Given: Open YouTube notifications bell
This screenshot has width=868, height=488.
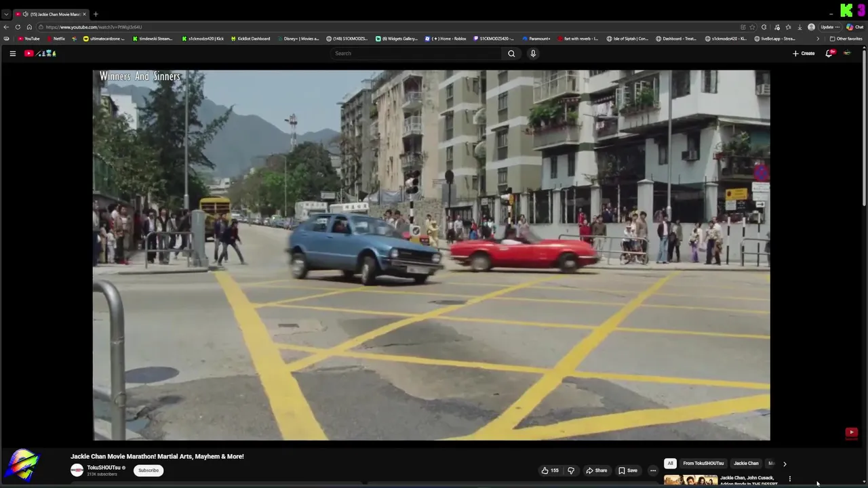Looking at the screenshot, I should click(829, 54).
